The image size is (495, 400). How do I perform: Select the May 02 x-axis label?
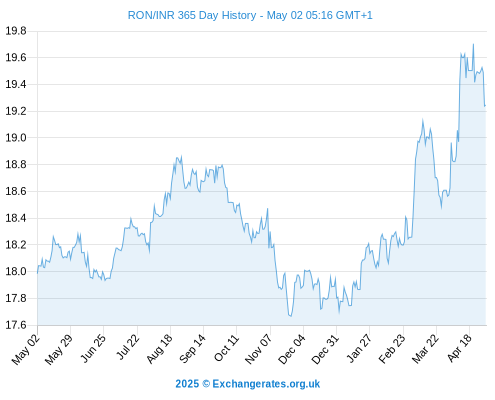(26, 349)
